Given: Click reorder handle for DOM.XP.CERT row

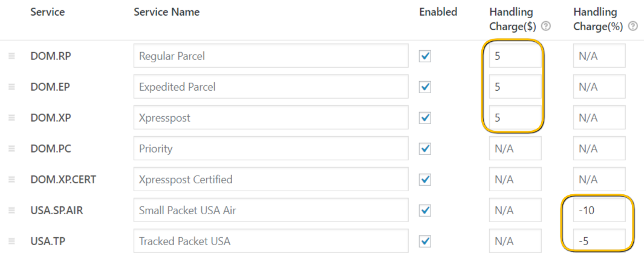Looking at the screenshot, I should (12, 179).
